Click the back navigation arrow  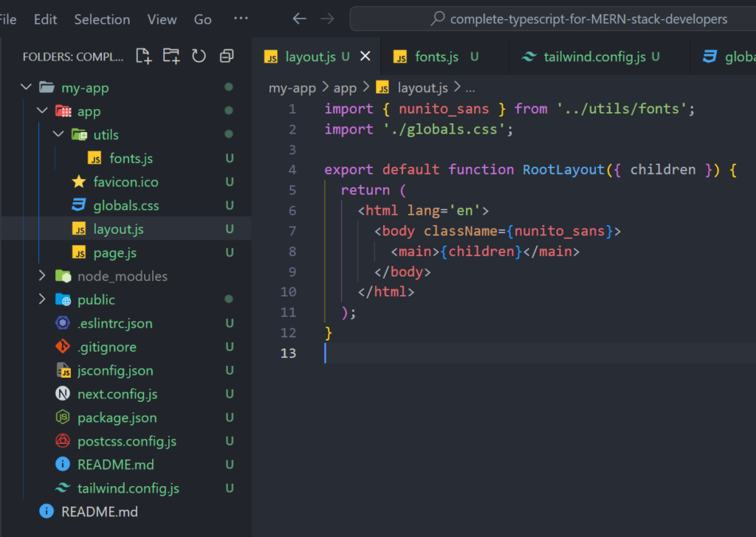pos(299,19)
